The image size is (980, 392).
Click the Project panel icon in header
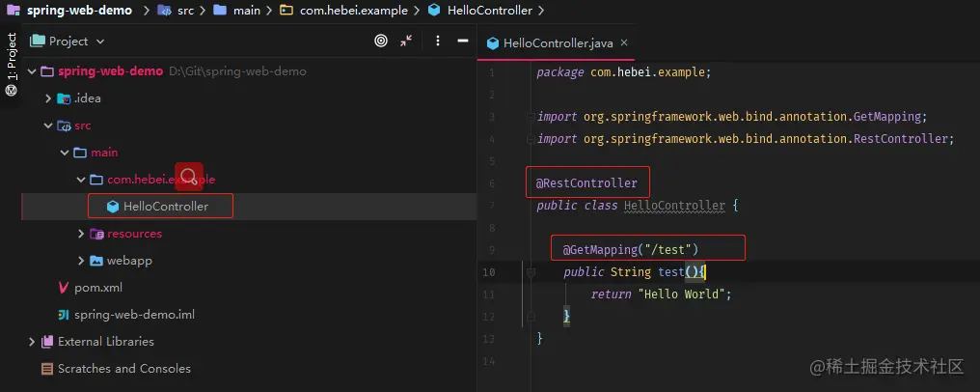[38, 42]
